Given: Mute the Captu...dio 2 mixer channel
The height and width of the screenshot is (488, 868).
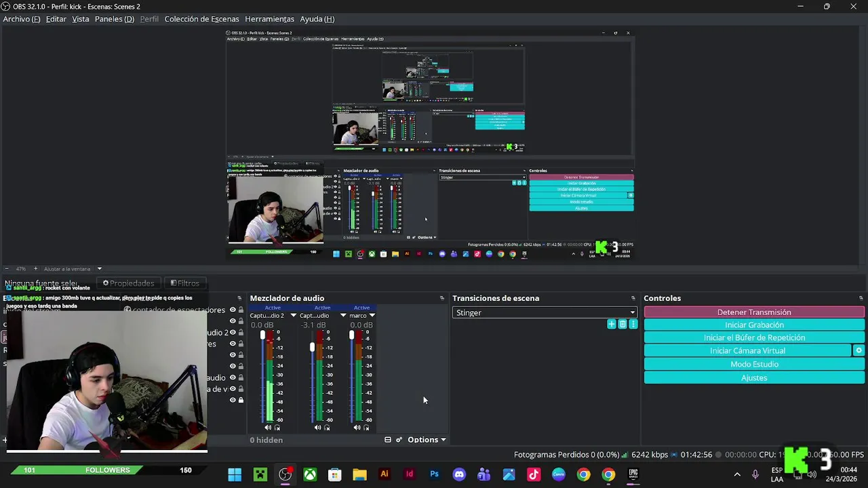Looking at the screenshot, I should tap(267, 428).
